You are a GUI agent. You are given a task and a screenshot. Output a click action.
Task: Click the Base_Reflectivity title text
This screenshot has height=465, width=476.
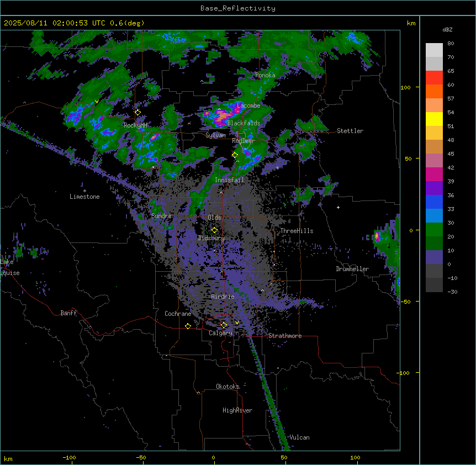238,8
